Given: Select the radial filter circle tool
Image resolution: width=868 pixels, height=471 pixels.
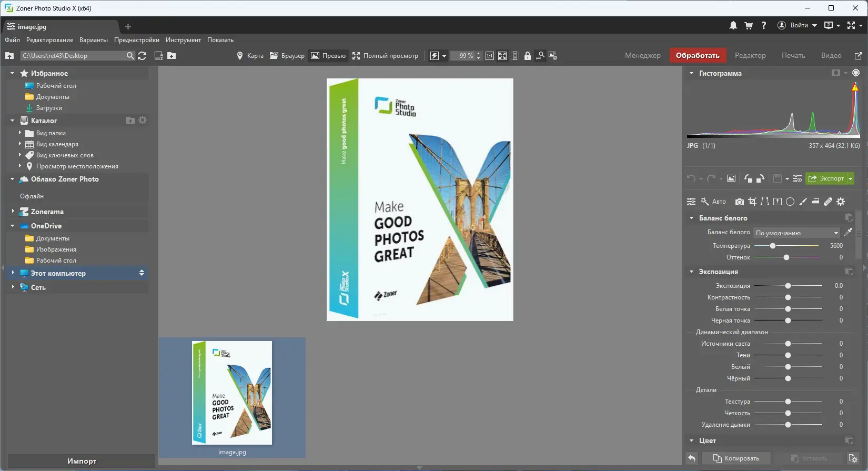Looking at the screenshot, I should pyautogui.click(x=790, y=202).
